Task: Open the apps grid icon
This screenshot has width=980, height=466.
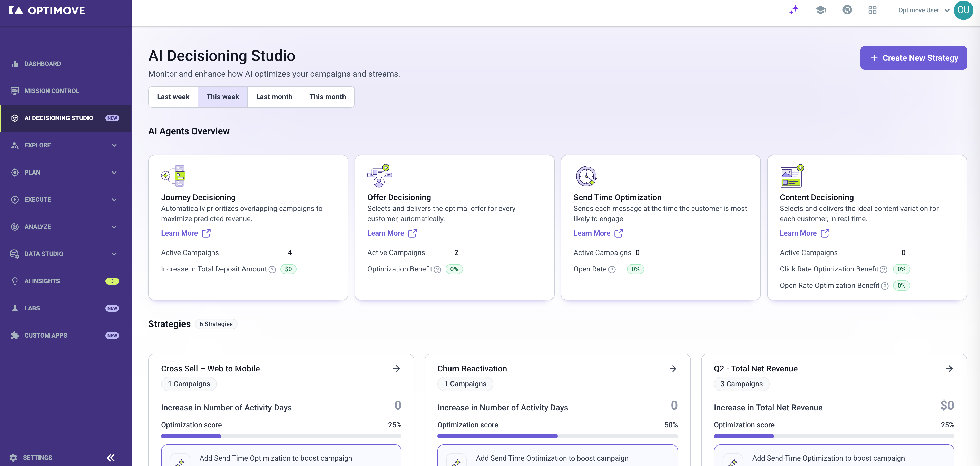Action: tap(872, 10)
